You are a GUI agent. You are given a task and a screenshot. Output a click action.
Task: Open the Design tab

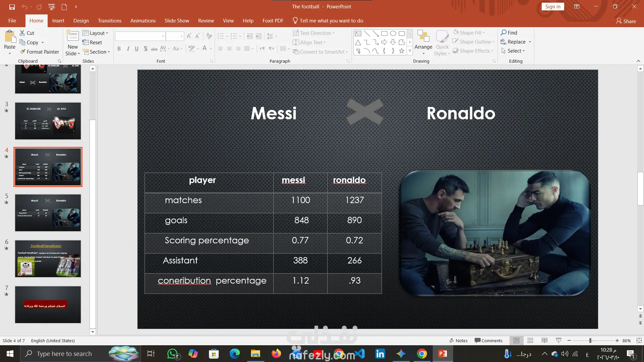coord(81,21)
